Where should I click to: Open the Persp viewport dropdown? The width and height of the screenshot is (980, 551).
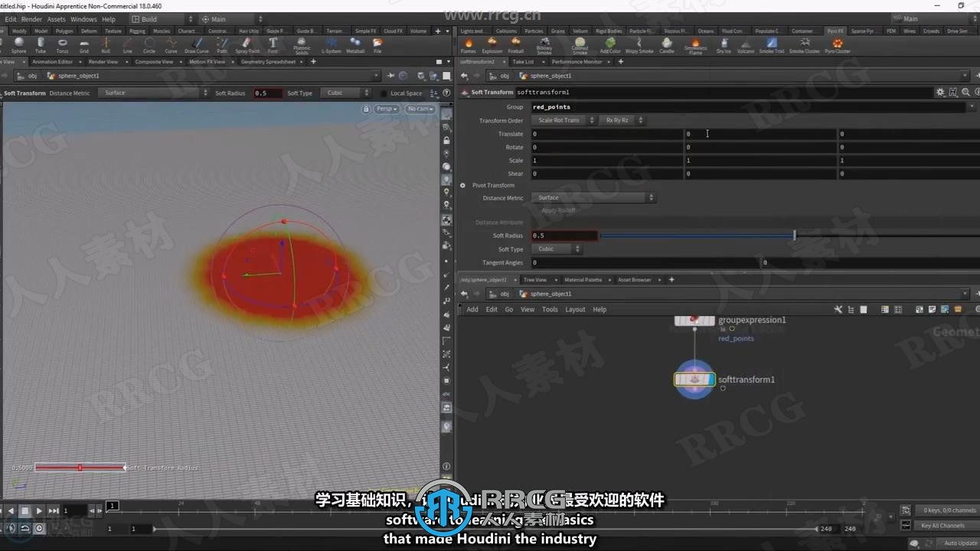387,109
